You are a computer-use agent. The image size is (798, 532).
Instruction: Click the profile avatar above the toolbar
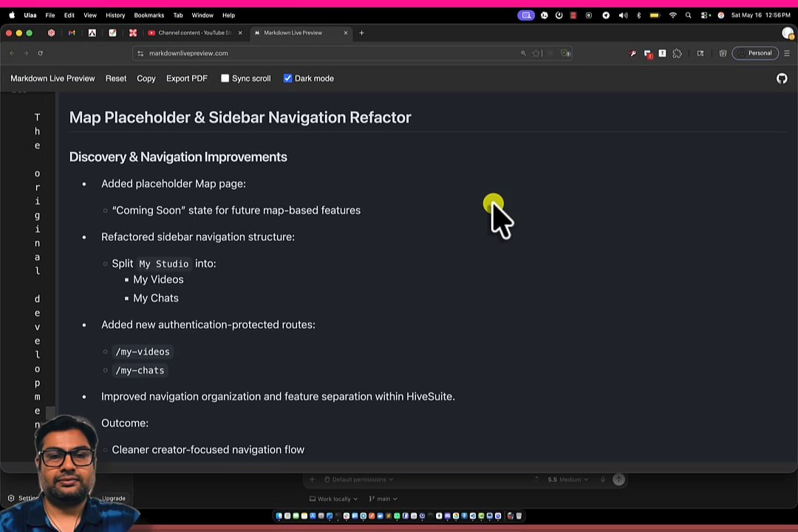coord(788,33)
